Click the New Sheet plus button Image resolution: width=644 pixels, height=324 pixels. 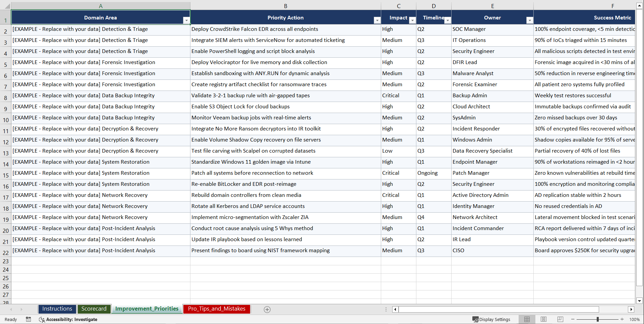[267, 309]
